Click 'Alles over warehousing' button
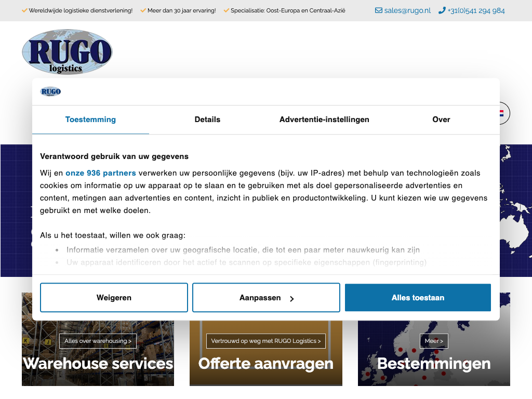Screen dimensions: 532x399 click(x=98, y=341)
